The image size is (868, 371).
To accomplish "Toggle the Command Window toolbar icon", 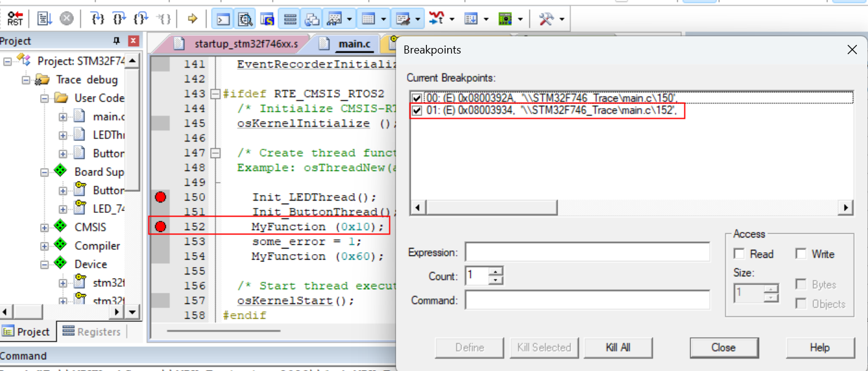I will [x=223, y=18].
